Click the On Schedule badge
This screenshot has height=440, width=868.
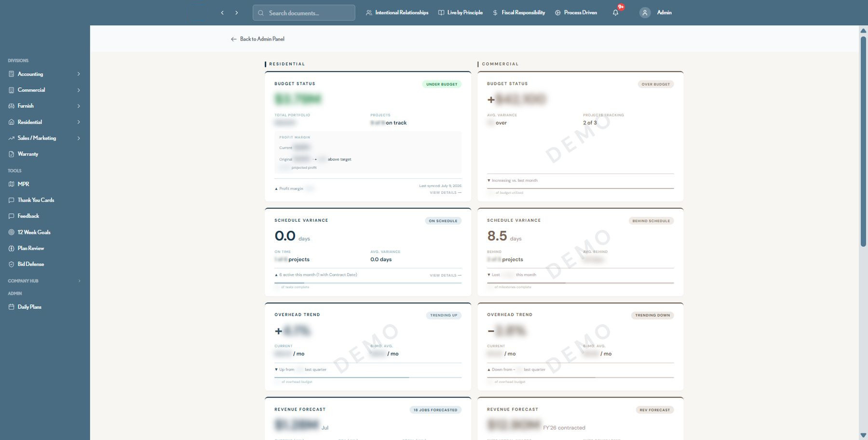(443, 221)
